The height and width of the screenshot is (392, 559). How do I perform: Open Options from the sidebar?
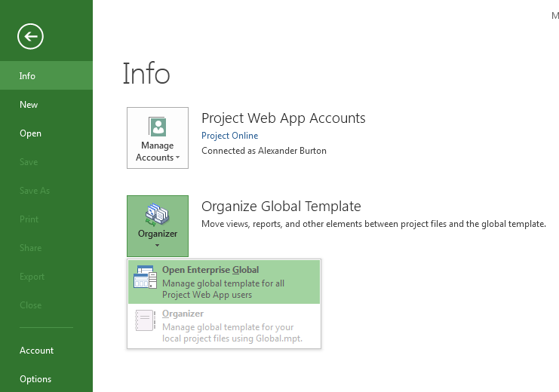46,379
